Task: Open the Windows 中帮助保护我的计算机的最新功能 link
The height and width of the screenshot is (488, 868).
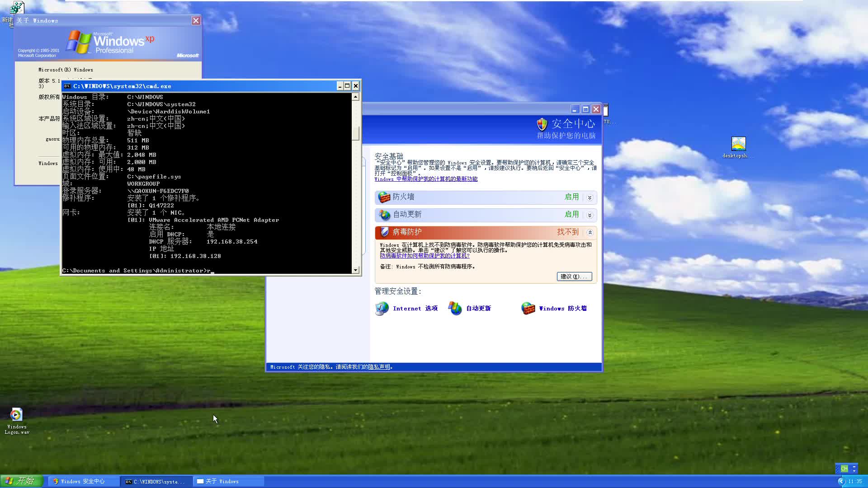Action: coord(426,179)
